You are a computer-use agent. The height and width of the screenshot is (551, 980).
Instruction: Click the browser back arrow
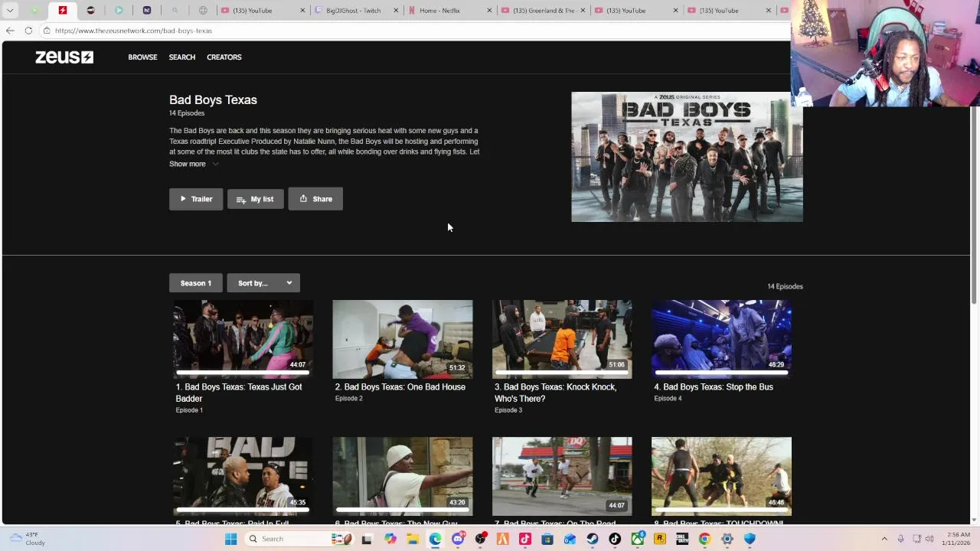9,31
